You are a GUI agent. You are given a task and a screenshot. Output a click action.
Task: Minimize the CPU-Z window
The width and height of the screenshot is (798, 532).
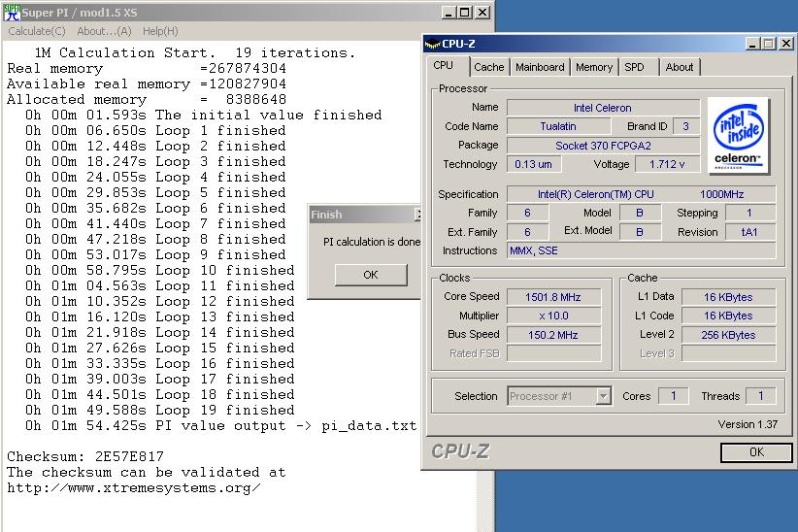click(752, 44)
